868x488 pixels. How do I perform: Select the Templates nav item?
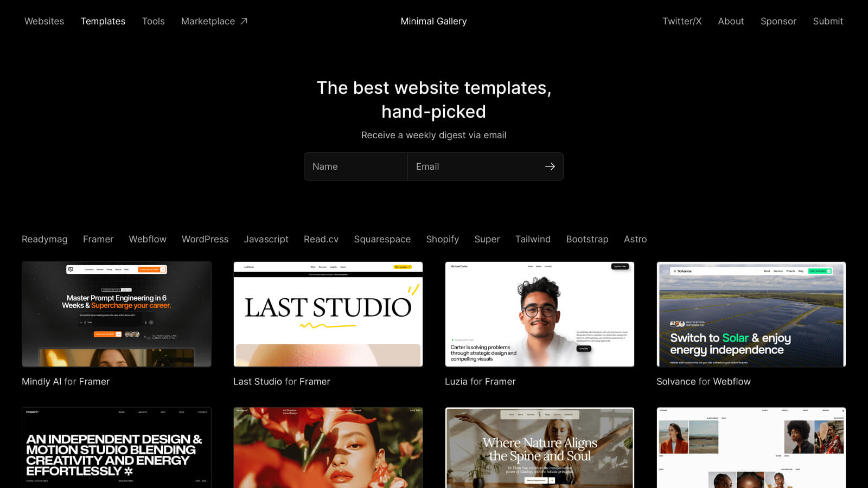tap(103, 21)
